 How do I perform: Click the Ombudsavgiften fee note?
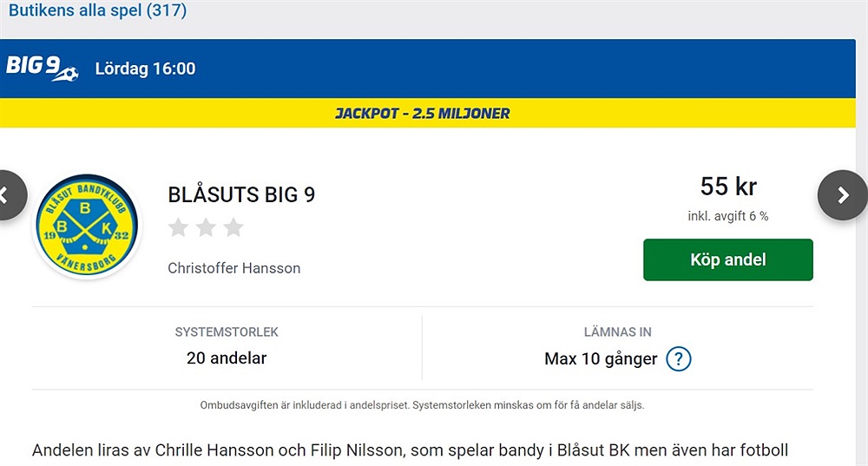(423, 405)
